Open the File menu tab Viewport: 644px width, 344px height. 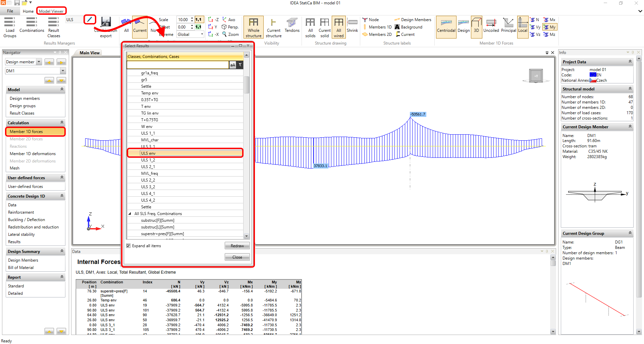click(10, 11)
